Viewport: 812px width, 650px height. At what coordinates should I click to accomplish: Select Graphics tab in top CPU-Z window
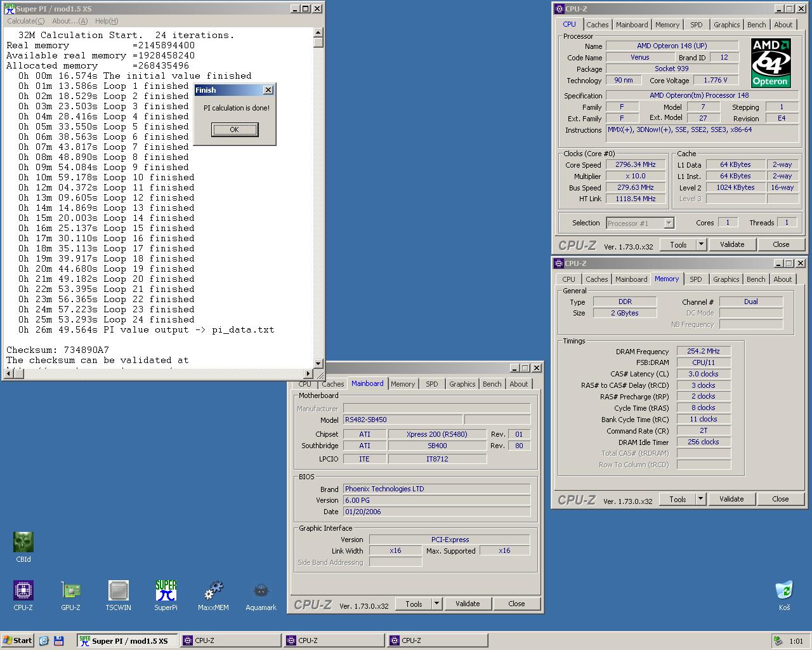(726, 25)
